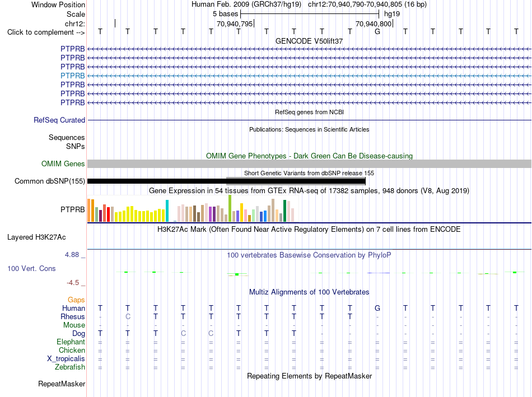Select the Zebrafish species row label

coord(70,367)
